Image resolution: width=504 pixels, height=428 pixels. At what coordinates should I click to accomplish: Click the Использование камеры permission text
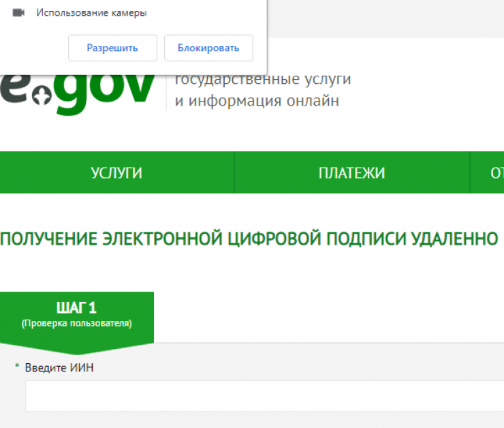click(x=91, y=13)
